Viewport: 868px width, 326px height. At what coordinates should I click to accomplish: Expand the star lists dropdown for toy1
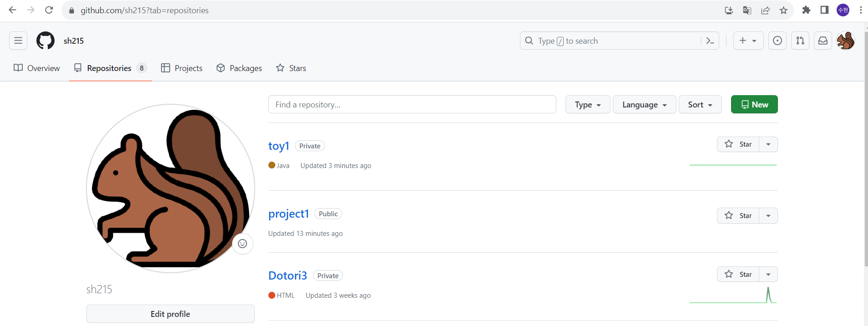(768, 144)
